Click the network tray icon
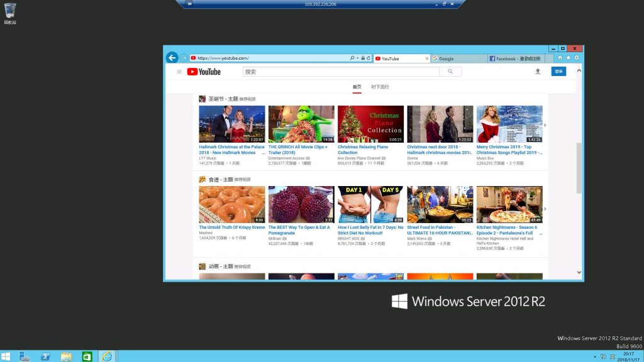The height and width of the screenshot is (362, 644). click(603, 357)
